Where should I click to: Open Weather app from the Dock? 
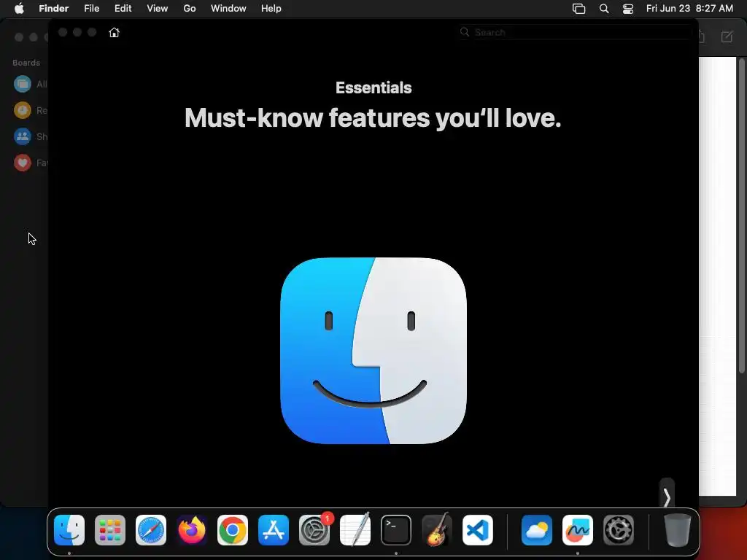click(x=537, y=530)
